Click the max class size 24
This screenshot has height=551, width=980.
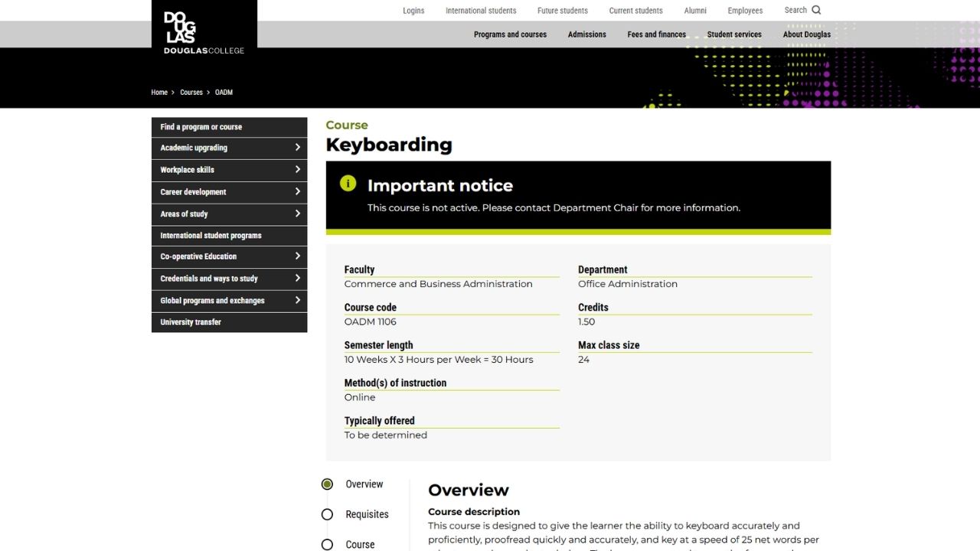[583, 360]
